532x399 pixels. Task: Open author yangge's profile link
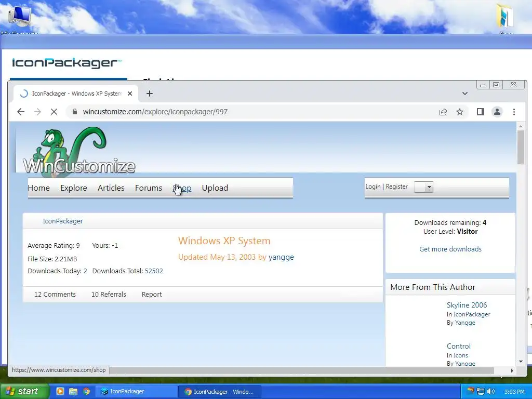pyautogui.click(x=281, y=257)
